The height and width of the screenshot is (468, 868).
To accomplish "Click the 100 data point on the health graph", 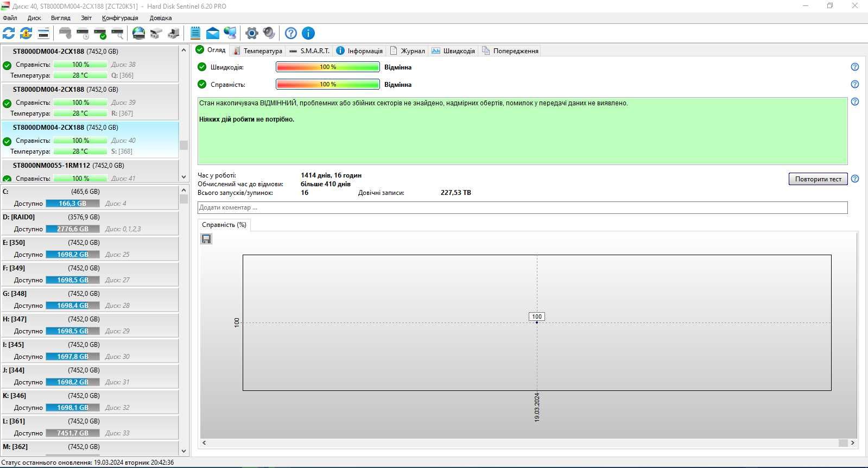I will pos(537,322).
